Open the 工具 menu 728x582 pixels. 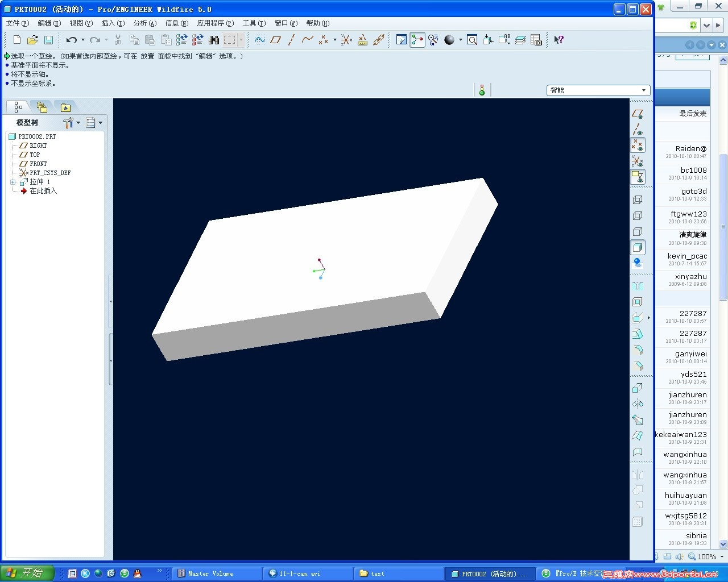pyautogui.click(x=254, y=23)
